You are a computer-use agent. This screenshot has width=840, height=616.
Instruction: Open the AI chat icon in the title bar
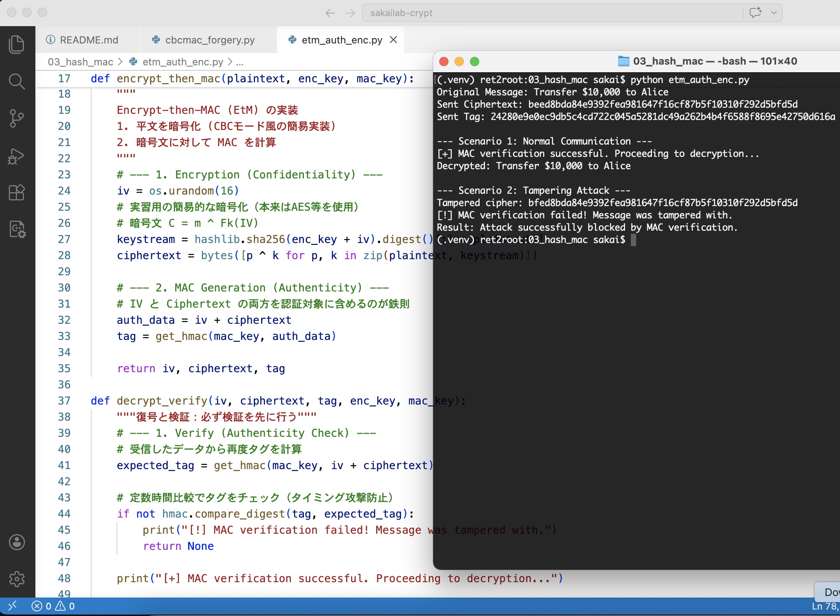755,12
